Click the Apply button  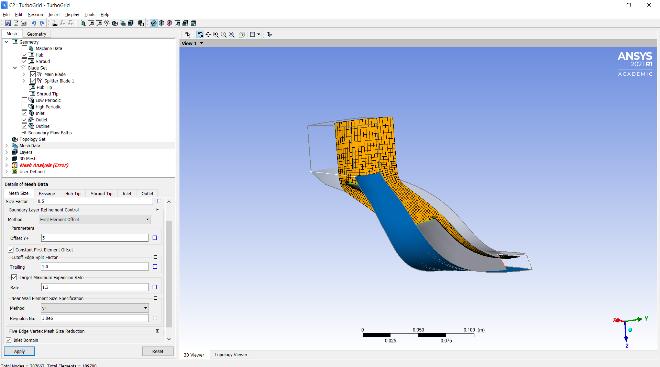19,351
